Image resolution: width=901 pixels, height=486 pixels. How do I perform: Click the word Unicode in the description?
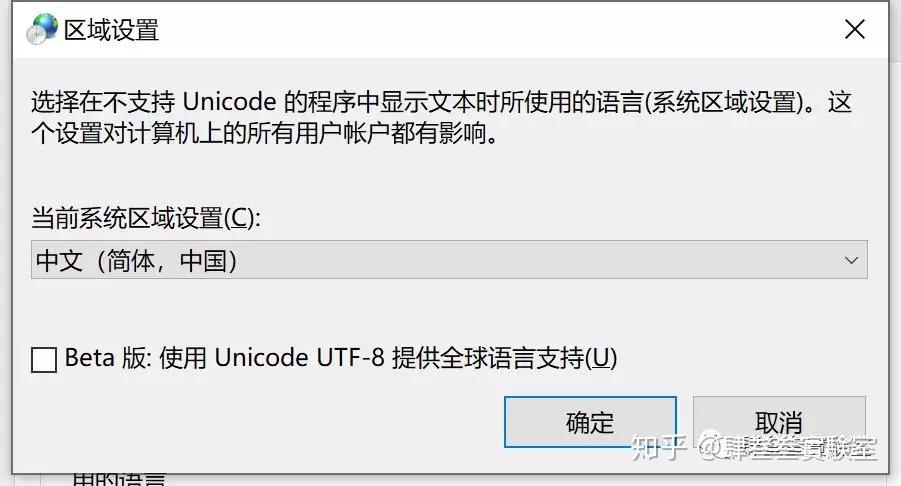[229, 102]
